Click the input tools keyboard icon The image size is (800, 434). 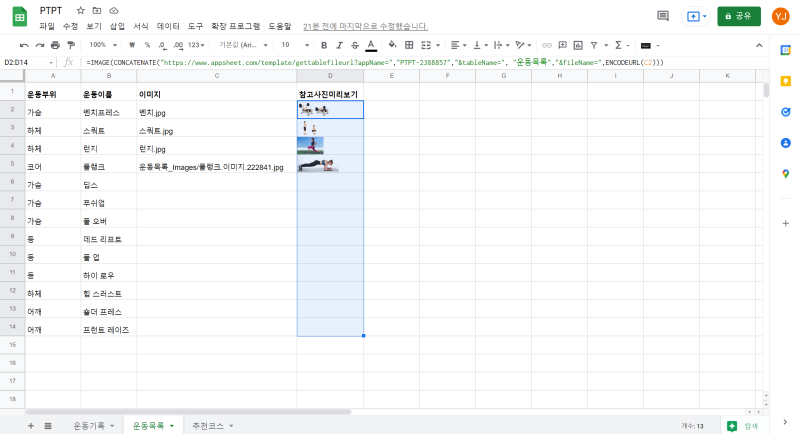tap(645, 45)
